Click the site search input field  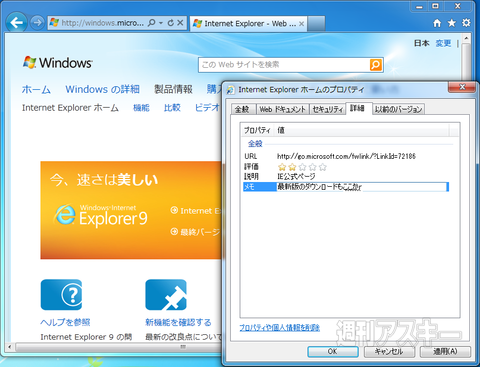tap(284, 65)
